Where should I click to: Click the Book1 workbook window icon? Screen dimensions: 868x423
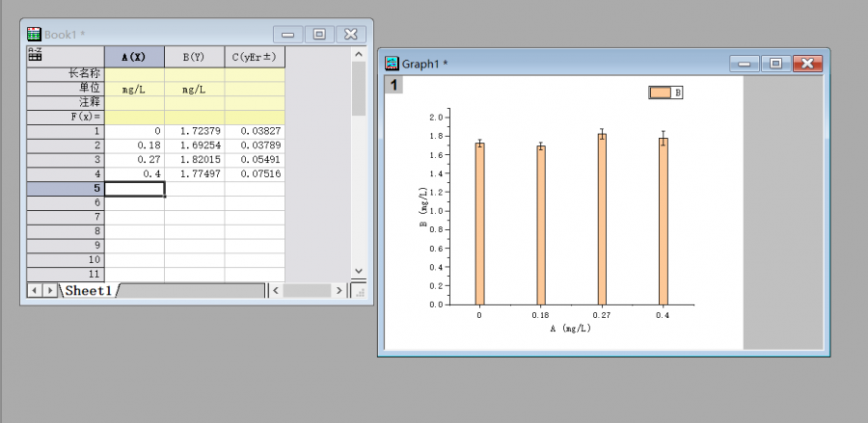tap(34, 34)
